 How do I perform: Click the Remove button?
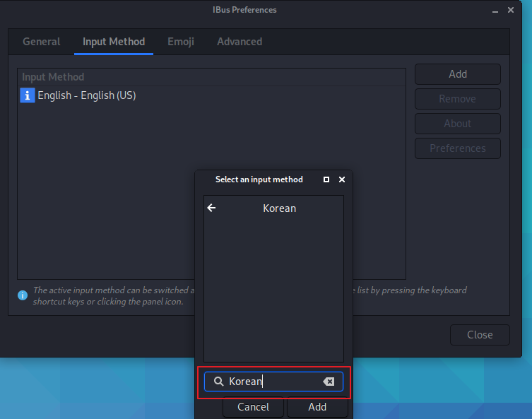(x=458, y=99)
